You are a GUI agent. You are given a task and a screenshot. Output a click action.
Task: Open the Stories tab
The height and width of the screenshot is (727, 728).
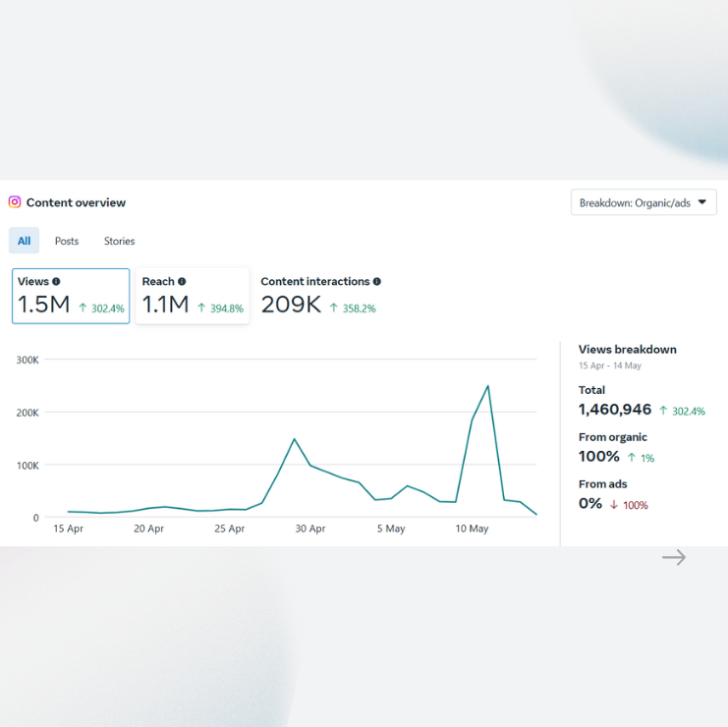tap(120, 241)
